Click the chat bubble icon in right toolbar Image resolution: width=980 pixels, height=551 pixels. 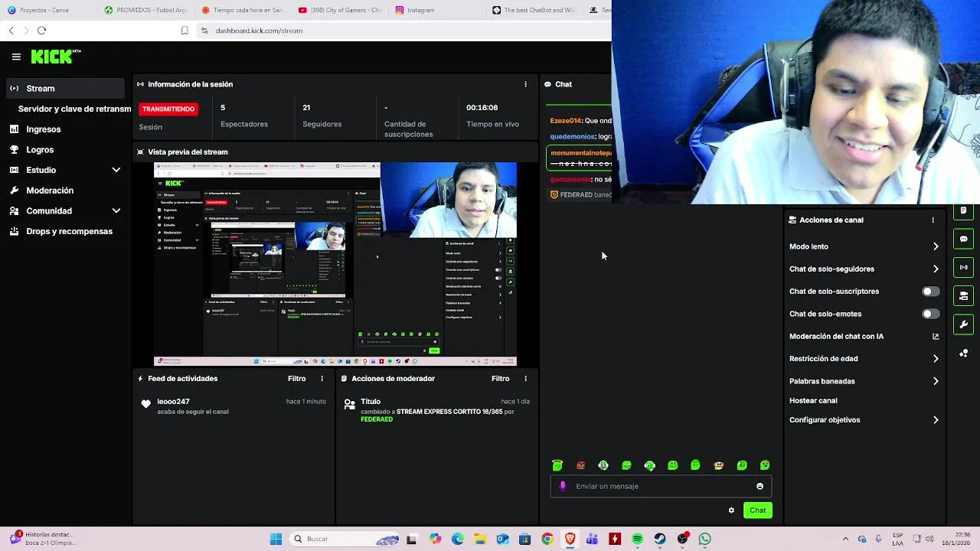click(963, 239)
